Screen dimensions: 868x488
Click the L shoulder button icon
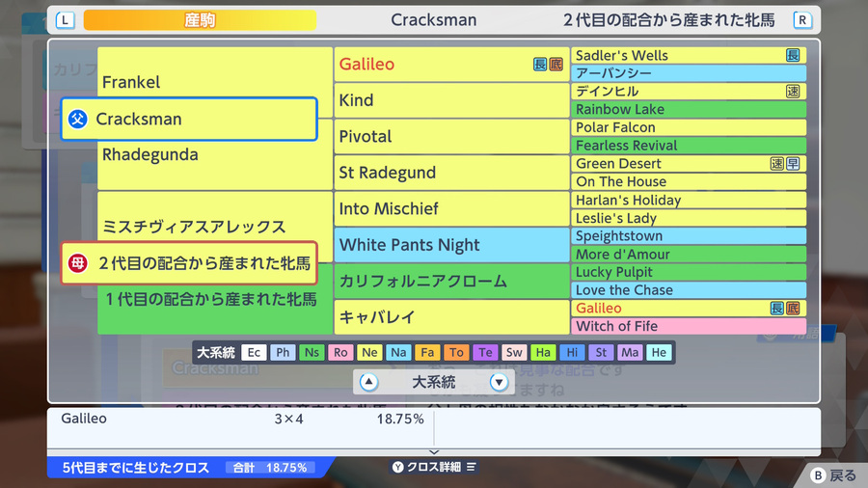click(x=65, y=20)
